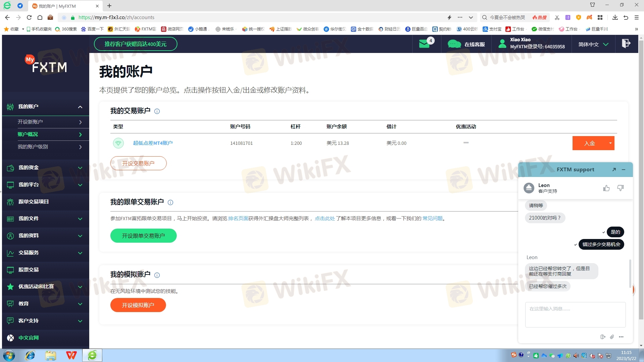Open the 点击此处 link
The height and width of the screenshot is (362, 644).
click(325, 219)
